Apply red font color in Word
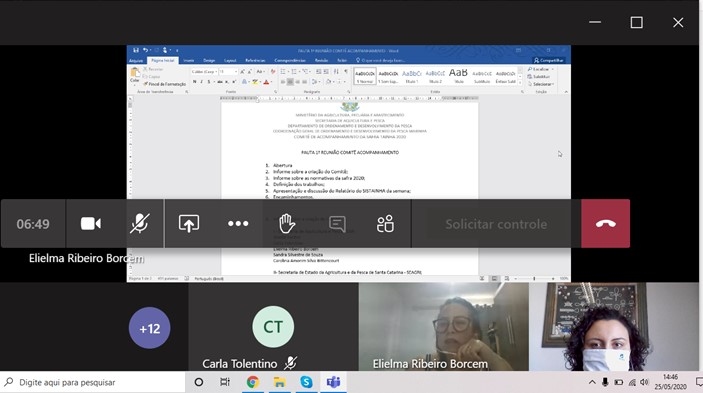Image resolution: width=703 pixels, height=393 pixels. [266, 82]
